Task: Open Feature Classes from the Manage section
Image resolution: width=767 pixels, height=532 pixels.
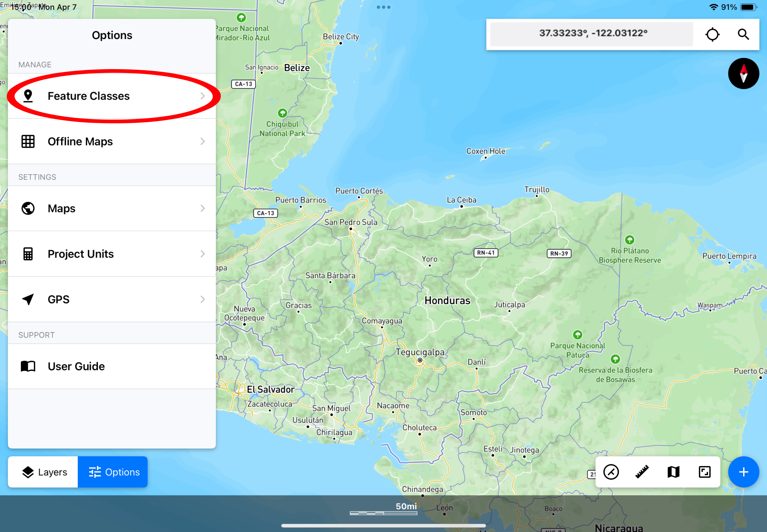Action: pyautogui.click(x=112, y=96)
